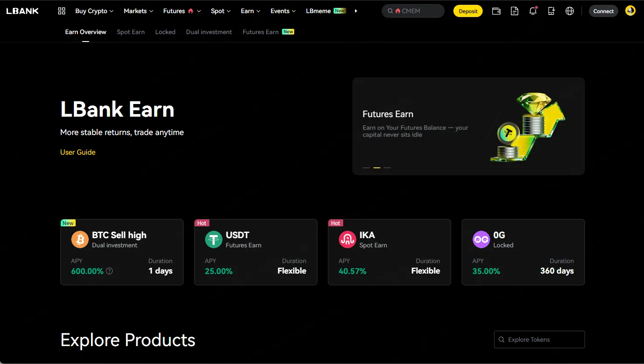This screenshot has width=644, height=364.
Task: Click the APY help icon on BTC card
Action: tap(110, 271)
